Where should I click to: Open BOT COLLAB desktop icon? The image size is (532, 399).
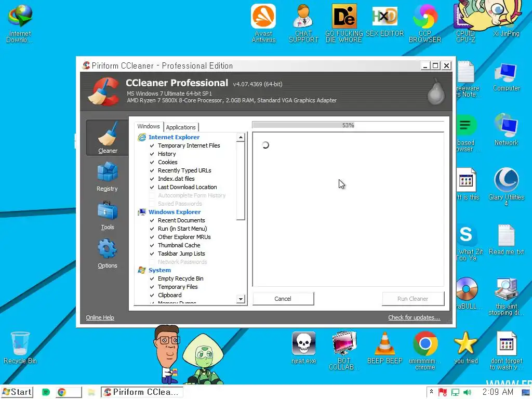point(344,351)
